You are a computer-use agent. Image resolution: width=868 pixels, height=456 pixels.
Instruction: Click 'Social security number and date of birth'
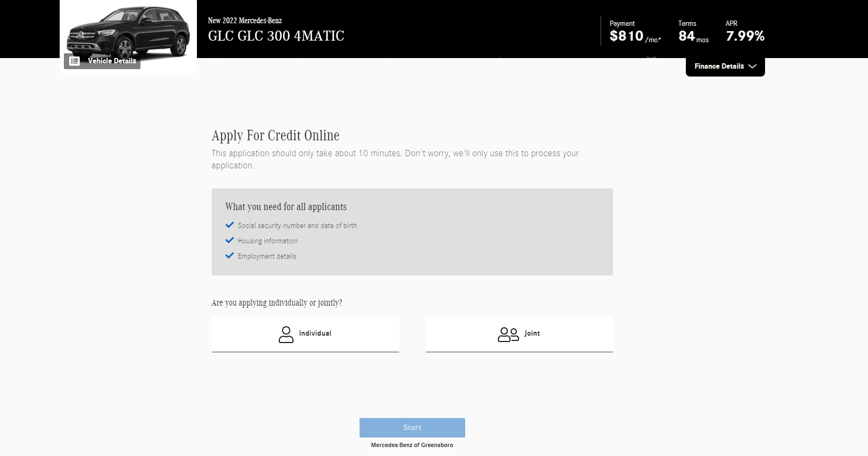[297, 225]
